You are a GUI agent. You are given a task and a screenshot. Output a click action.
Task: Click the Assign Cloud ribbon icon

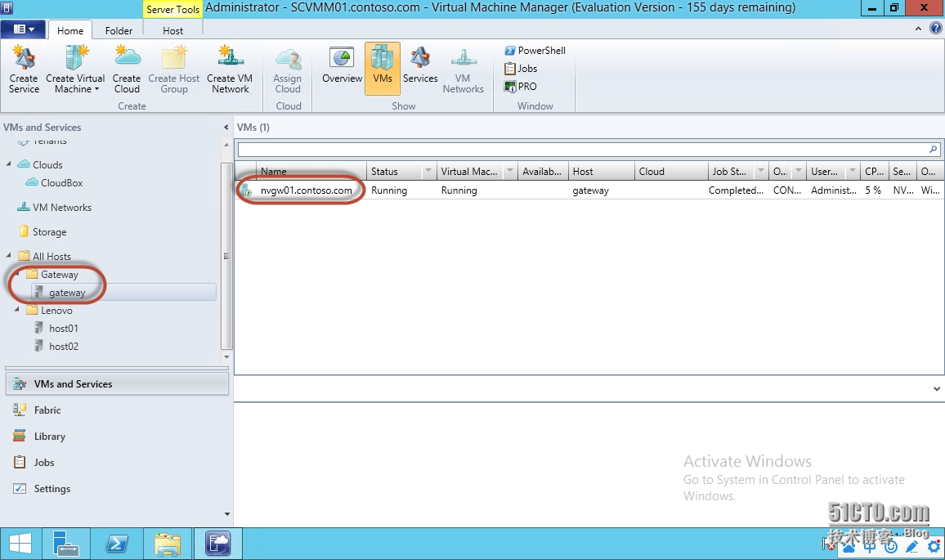[x=288, y=69]
